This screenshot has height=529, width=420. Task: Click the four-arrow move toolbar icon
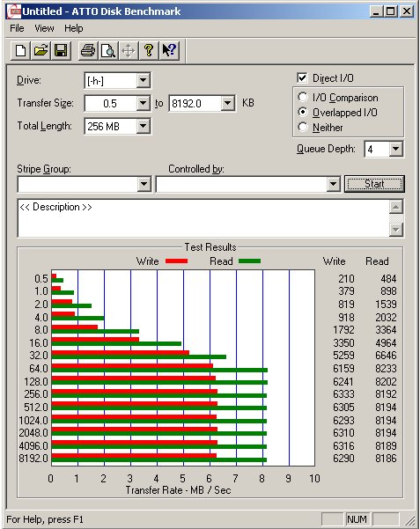[x=129, y=51]
